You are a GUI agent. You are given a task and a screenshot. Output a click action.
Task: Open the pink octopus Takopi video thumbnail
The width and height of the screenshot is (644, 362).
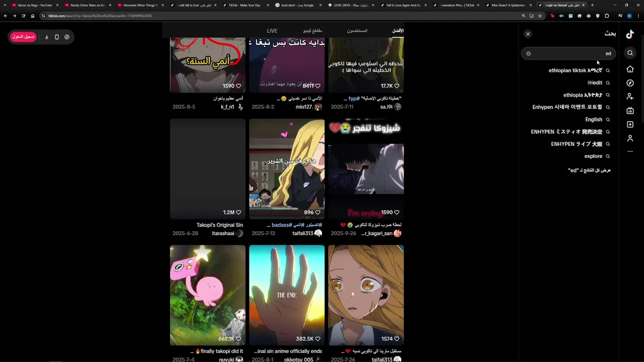pyautogui.click(x=208, y=295)
